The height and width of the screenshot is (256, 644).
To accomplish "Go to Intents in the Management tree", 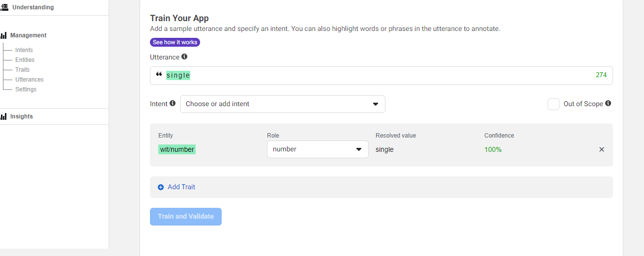I will [x=24, y=50].
